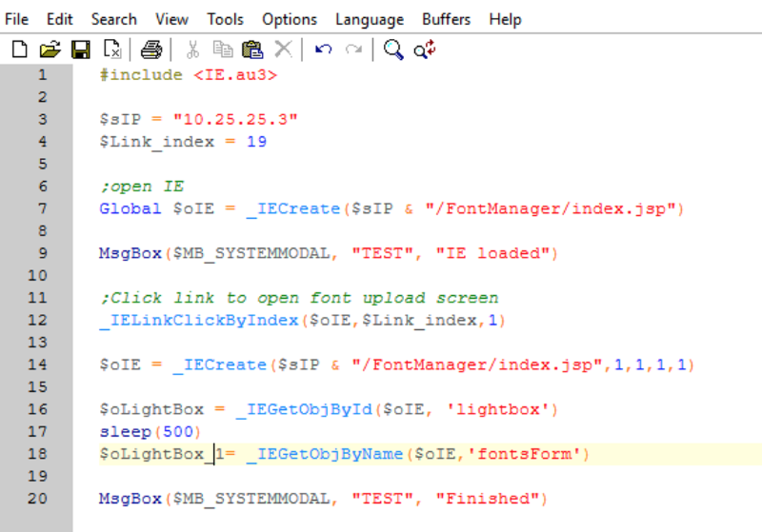
Task: Click the keyword 'Global' on line 7
Action: coord(130,208)
